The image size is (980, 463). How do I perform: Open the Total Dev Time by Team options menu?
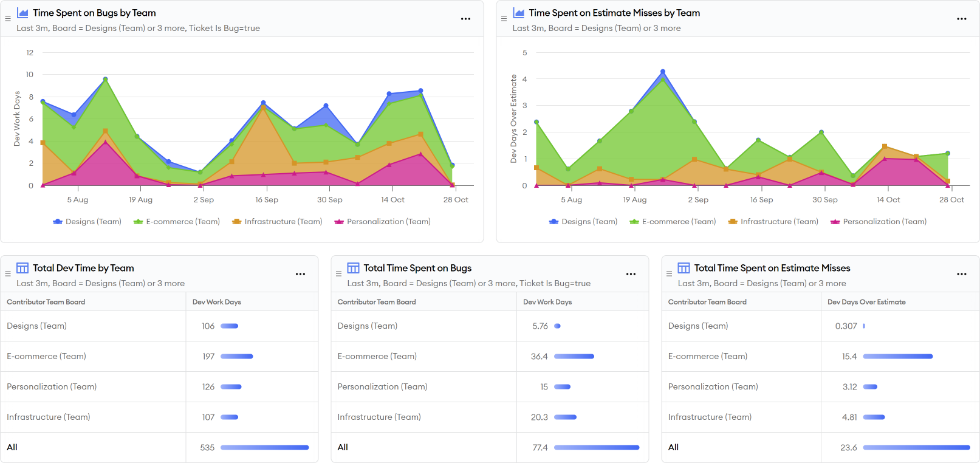coord(300,274)
